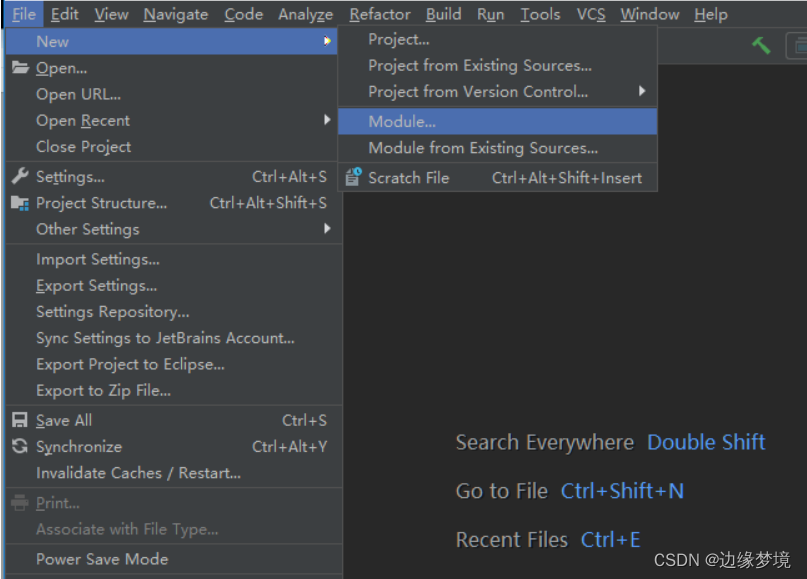Click the wrench icon beside Settings...
807x579 pixels.
click(x=20, y=176)
